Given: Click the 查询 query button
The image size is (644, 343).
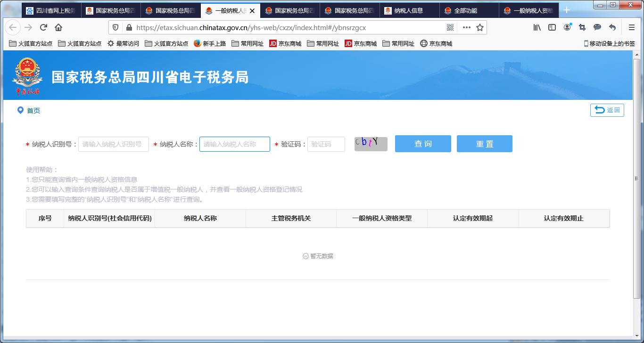Looking at the screenshot, I should tap(423, 144).
